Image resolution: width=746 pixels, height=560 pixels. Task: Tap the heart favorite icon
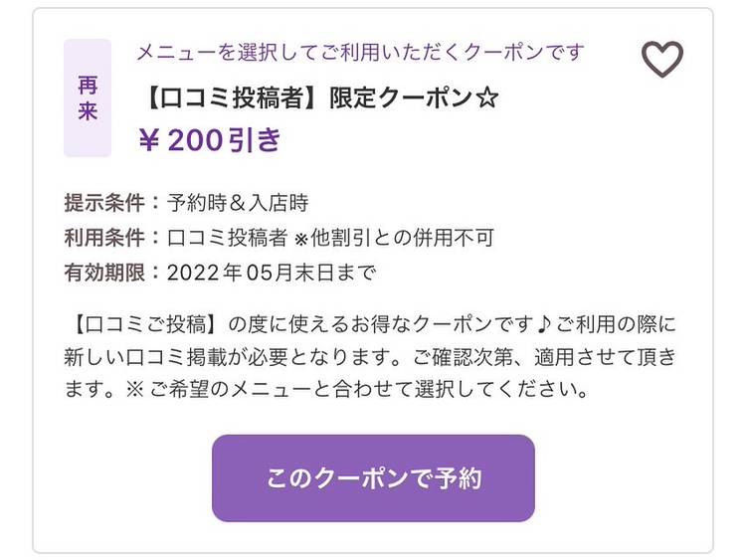tap(662, 59)
